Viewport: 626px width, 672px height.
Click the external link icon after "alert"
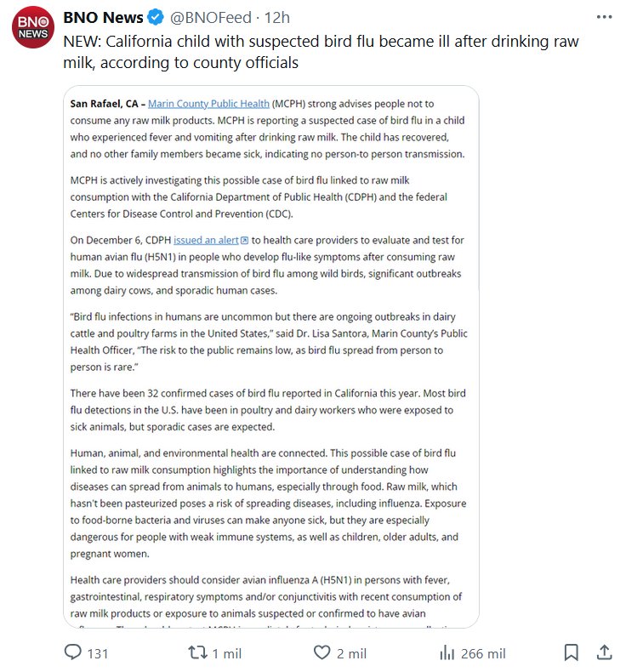[245, 241]
